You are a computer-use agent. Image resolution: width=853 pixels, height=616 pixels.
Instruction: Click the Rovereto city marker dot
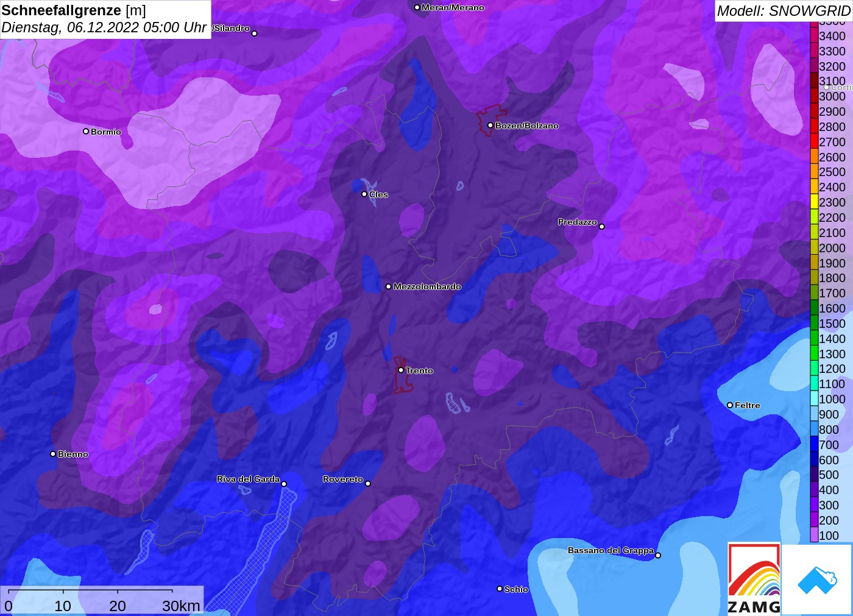[x=368, y=484]
